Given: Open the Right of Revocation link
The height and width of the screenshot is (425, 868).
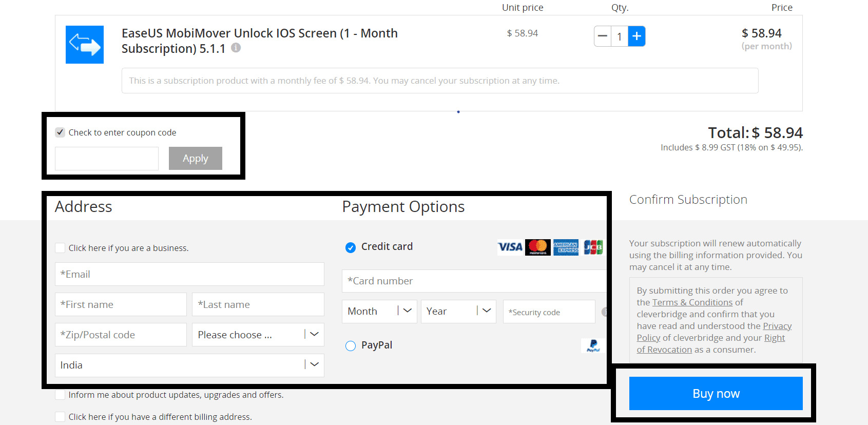Looking at the screenshot, I should (x=711, y=344).
